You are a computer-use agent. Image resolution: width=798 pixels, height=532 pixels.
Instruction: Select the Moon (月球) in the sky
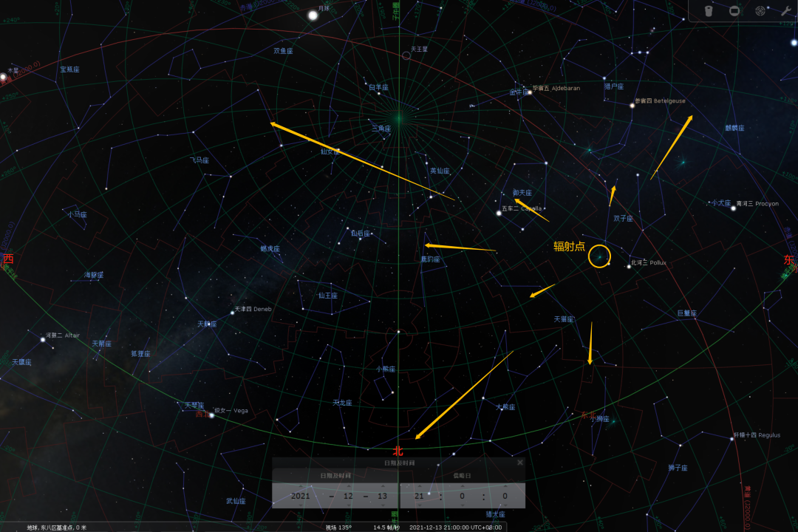(313, 16)
